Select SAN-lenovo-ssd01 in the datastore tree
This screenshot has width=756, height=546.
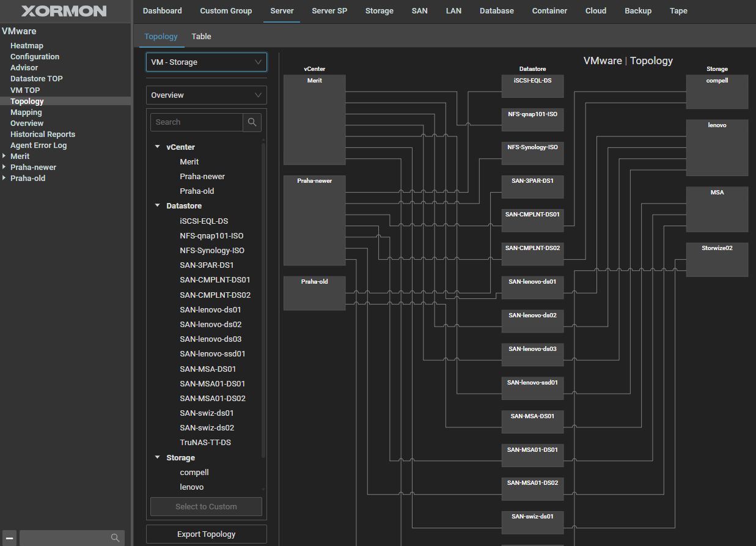pyautogui.click(x=212, y=354)
